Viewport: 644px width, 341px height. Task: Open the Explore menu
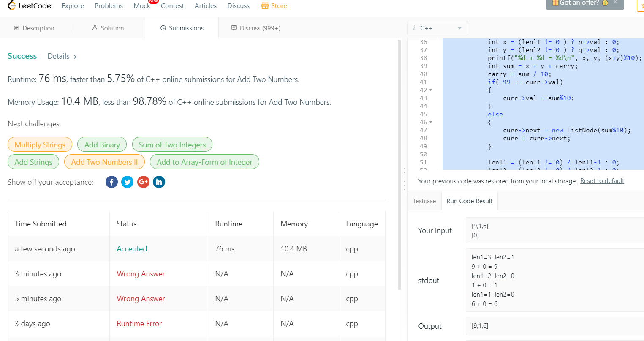pyautogui.click(x=73, y=6)
